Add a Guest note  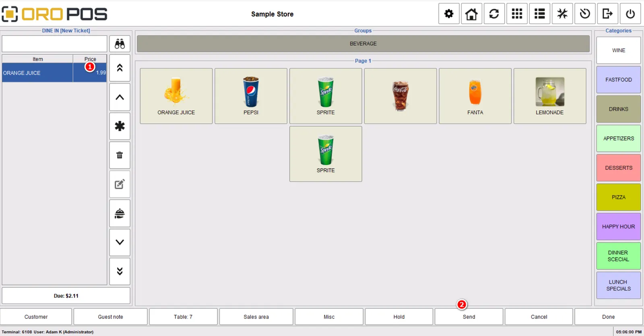point(110,317)
